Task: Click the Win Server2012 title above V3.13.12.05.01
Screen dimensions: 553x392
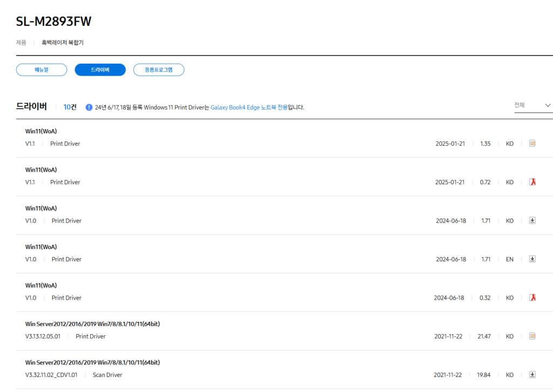Action: 92,324
